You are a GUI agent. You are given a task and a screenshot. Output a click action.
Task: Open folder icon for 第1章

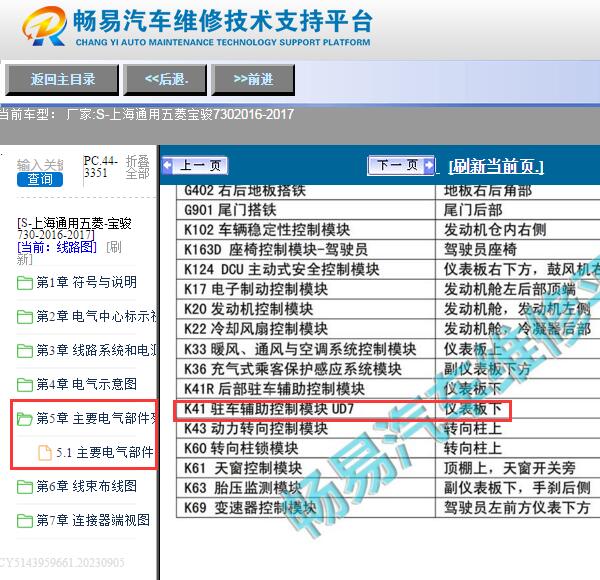(x=25, y=283)
